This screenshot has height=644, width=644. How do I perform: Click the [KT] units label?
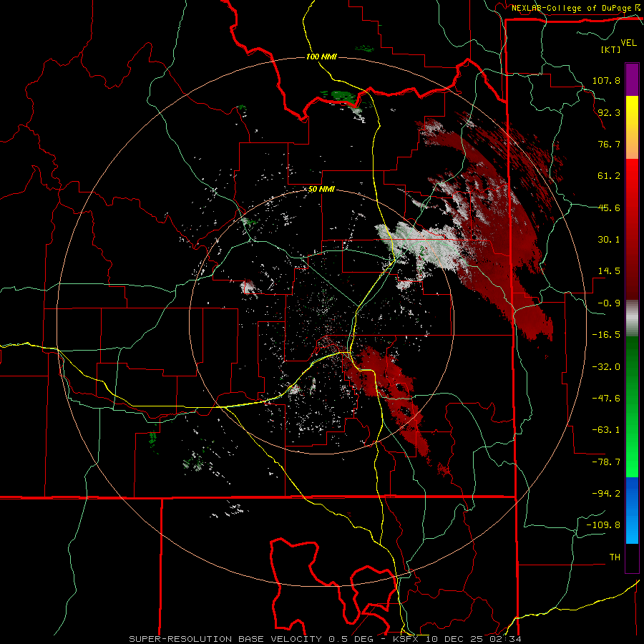pyautogui.click(x=610, y=49)
